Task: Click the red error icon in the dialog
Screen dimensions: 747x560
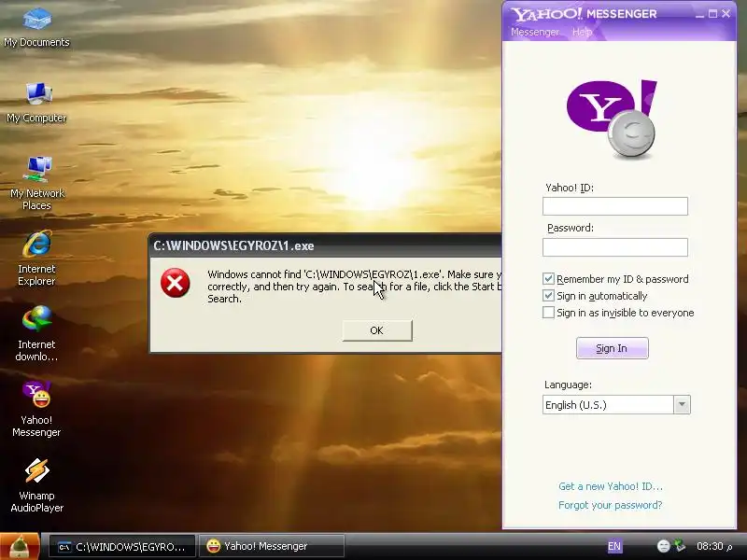Action: [x=175, y=283]
